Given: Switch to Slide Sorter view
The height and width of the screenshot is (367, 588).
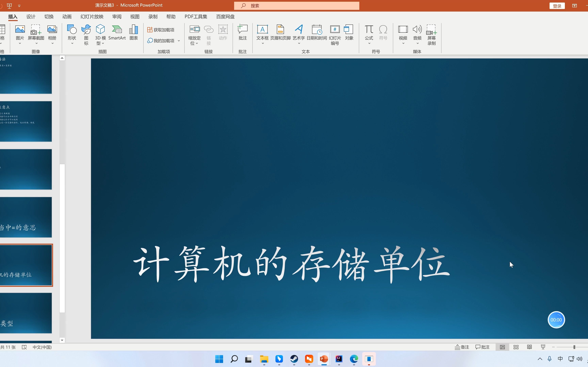Looking at the screenshot, I should 516,347.
